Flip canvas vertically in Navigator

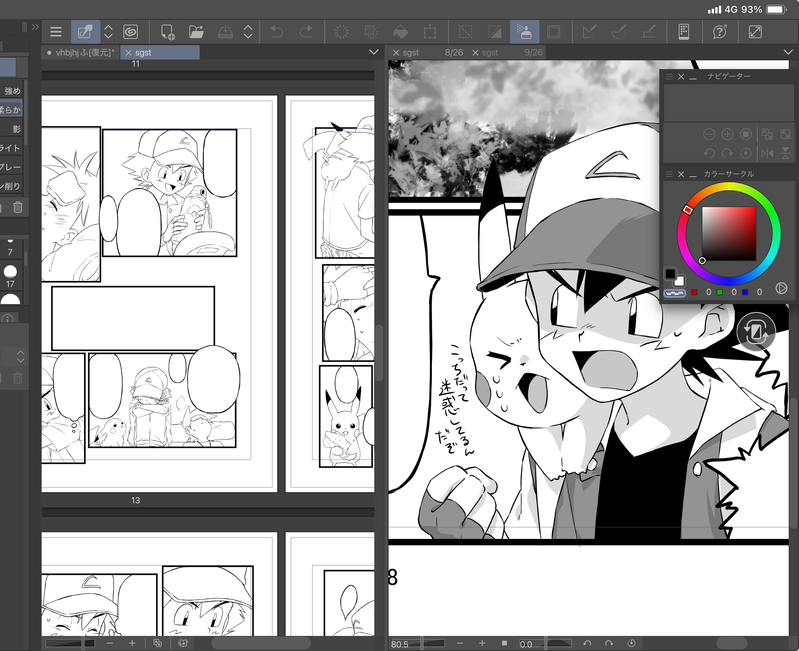tap(785, 153)
